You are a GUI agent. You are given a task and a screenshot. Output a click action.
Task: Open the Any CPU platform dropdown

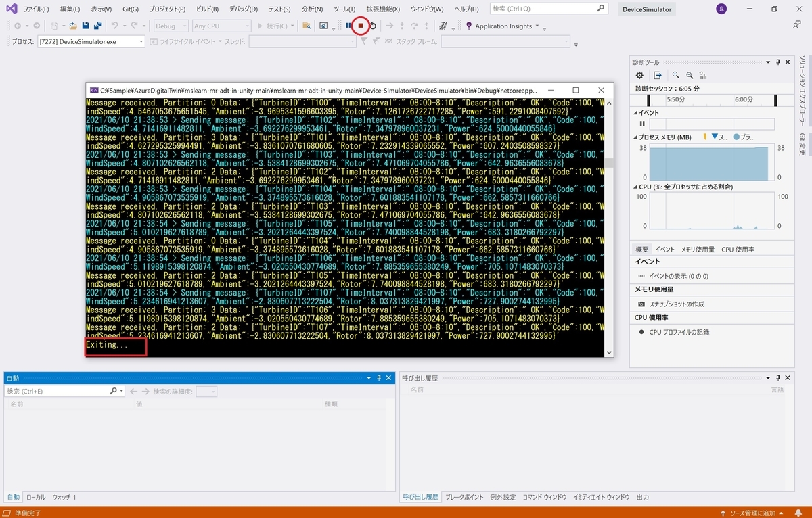click(x=221, y=26)
